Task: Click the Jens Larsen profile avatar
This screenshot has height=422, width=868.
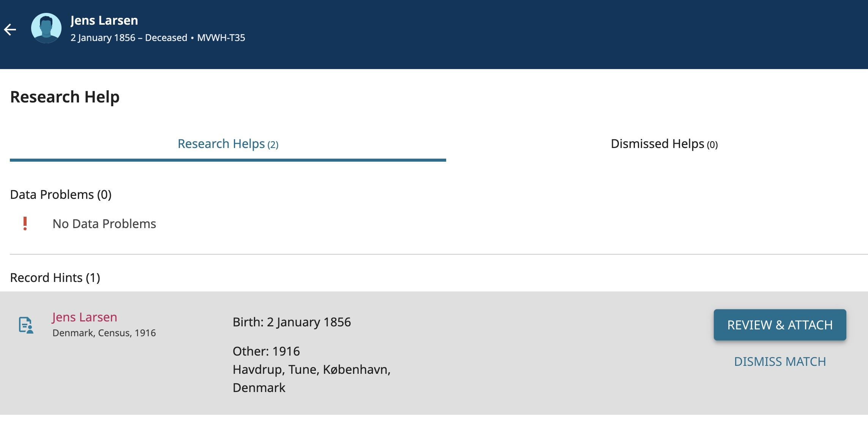Action: click(x=46, y=28)
